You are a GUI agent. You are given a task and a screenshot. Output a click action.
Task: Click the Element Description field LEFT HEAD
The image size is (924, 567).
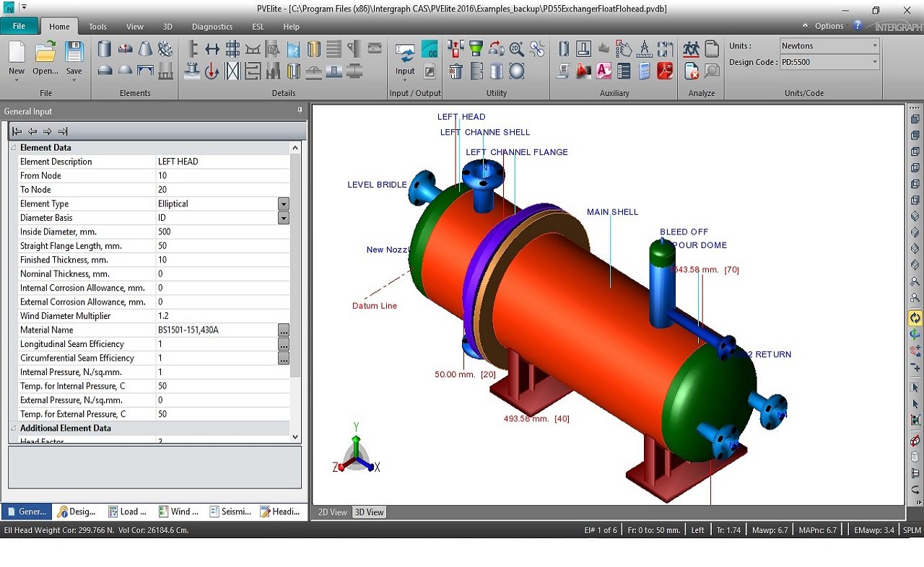coord(223,162)
